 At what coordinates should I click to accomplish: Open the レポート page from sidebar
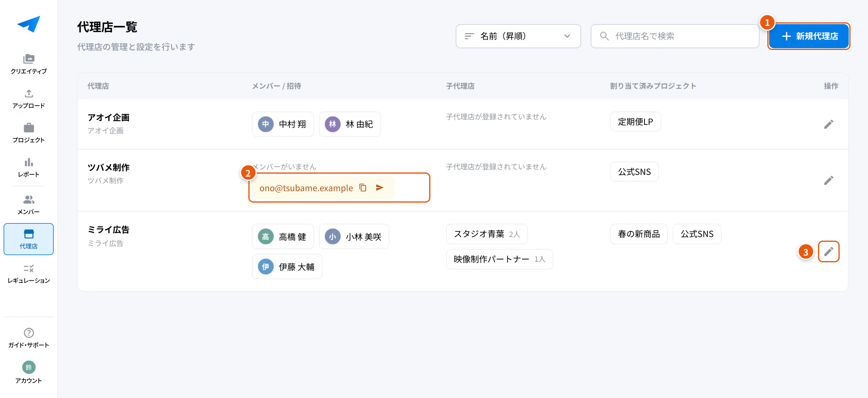click(29, 167)
